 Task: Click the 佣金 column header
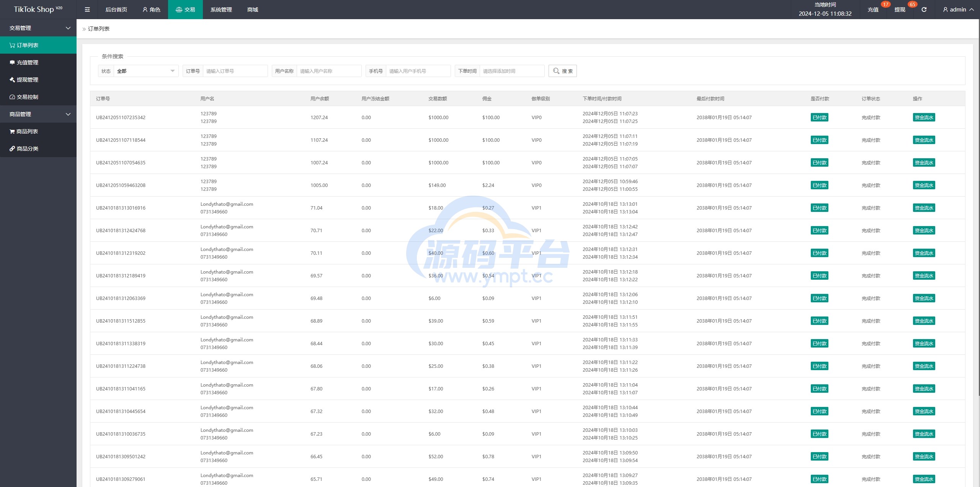click(x=487, y=99)
